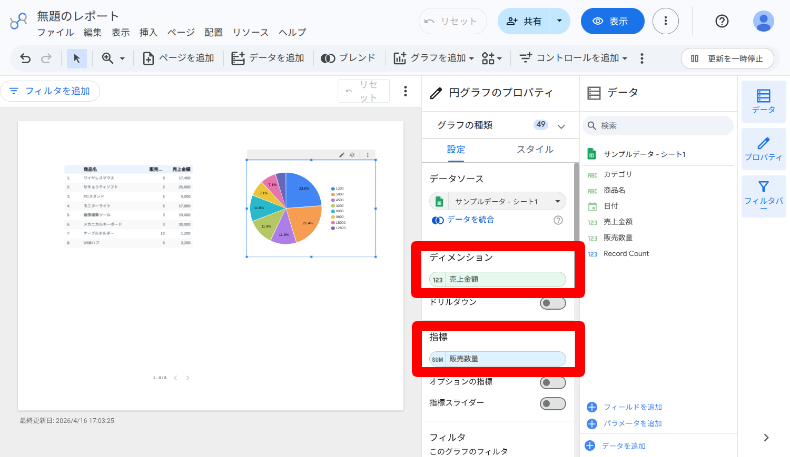
Task: Activate the selection pointer tool
Action: coord(77,58)
